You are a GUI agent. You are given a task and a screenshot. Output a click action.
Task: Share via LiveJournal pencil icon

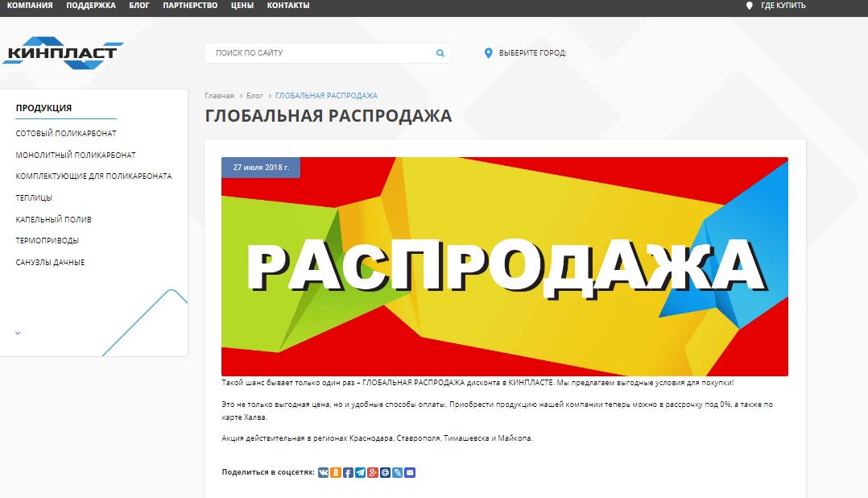(x=398, y=472)
